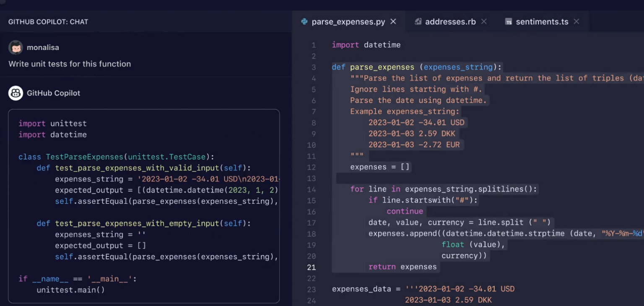Click the GitHub Copilot name label
644x306 pixels.
click(x=53, y=93)
